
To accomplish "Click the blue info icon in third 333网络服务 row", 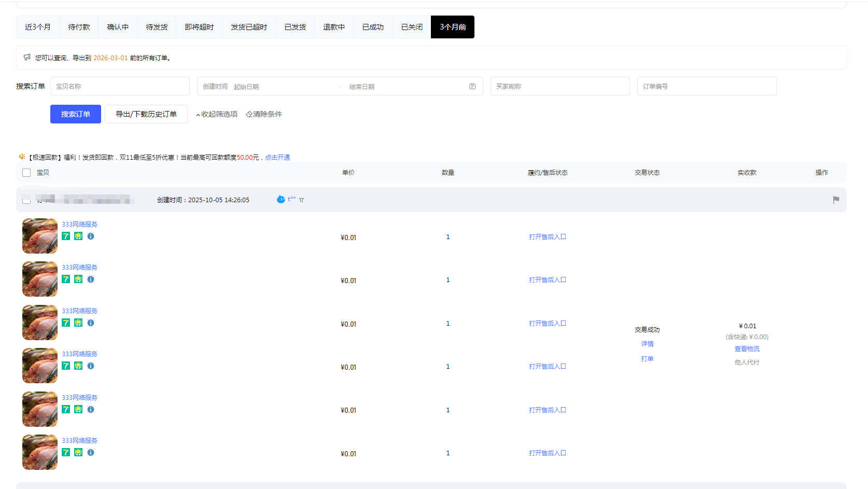I will [91, 323].
